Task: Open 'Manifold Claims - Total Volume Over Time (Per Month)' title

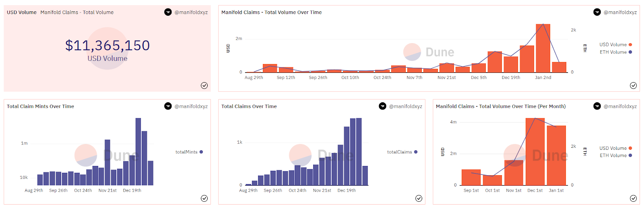Action: point(501,106)
